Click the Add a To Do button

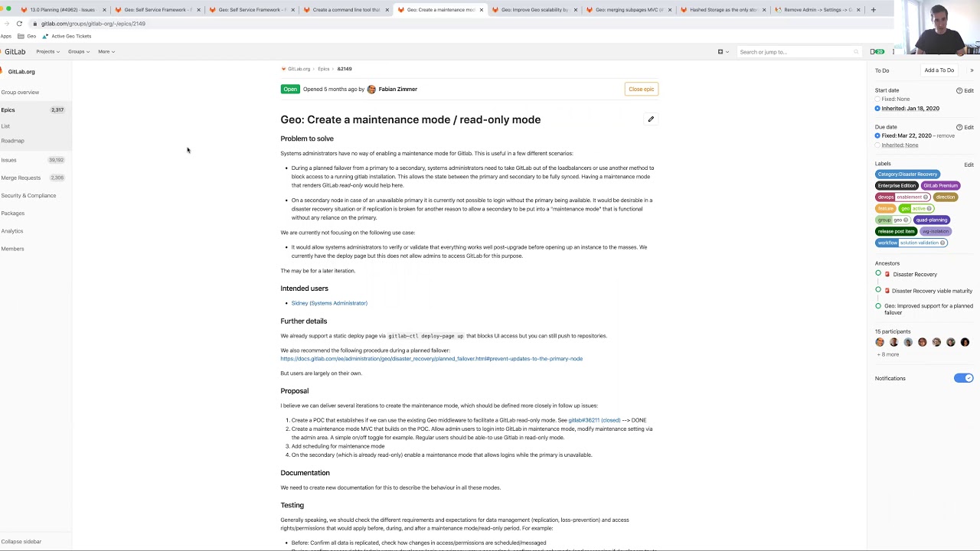pos(939,70)
